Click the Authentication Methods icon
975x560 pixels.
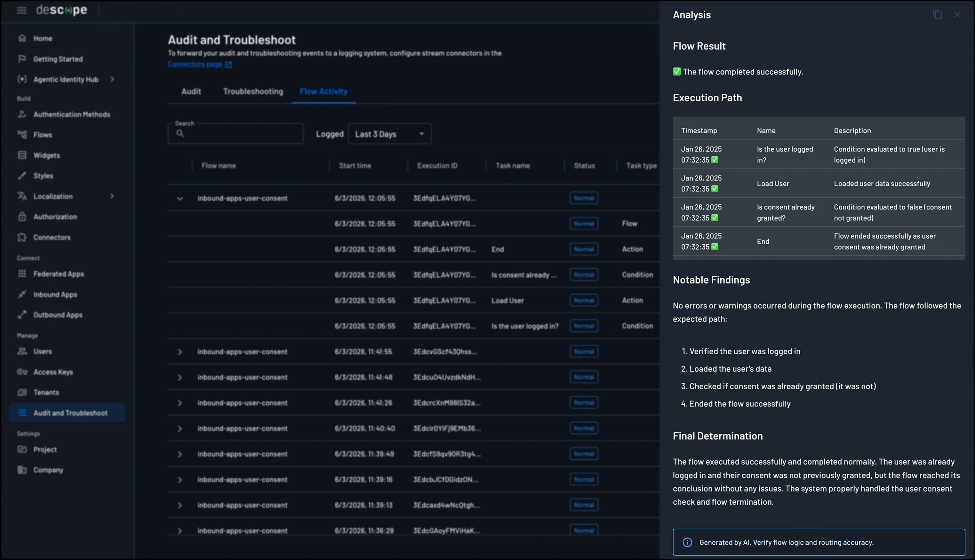pyautogui.click(x=22, y=114)
